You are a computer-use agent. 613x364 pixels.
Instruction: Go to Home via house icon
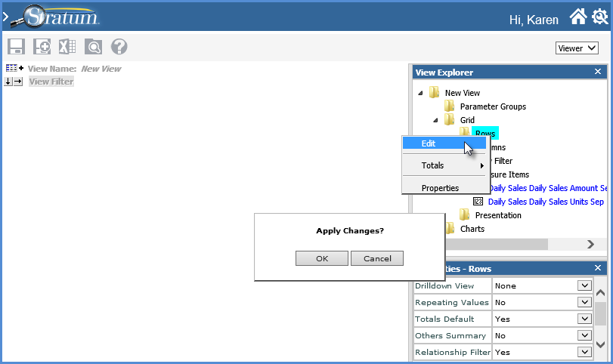[x=577, y=17]
